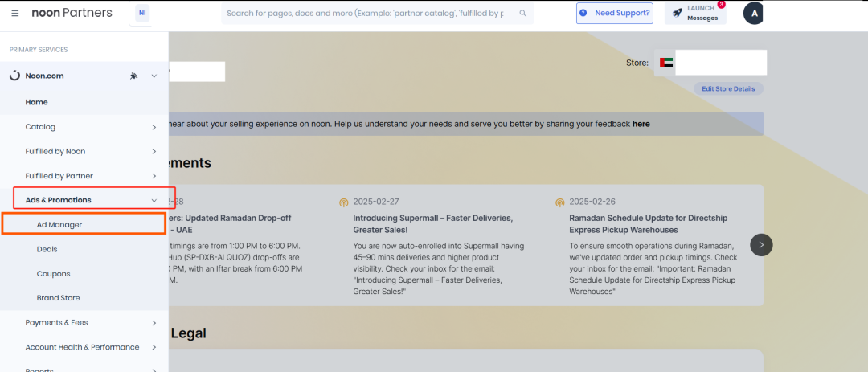Viewport: 868px width, 372px height.
Task: Click Edit Store Details button
Action: (x=728, y=88)
